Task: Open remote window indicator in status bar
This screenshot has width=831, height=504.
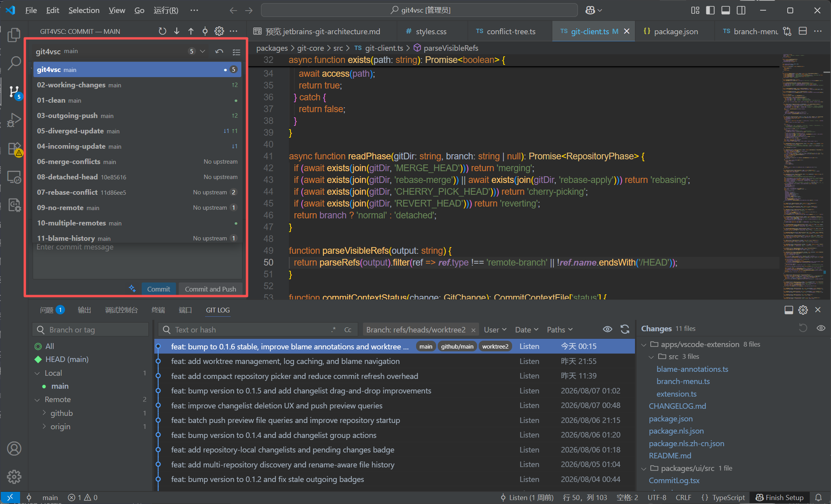Action: coord(10,498)
